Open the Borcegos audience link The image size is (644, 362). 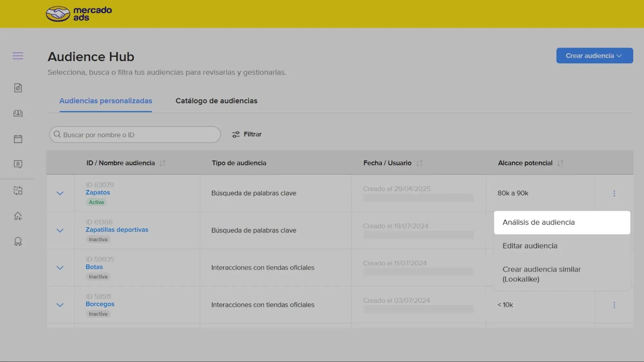pos(100,304)
